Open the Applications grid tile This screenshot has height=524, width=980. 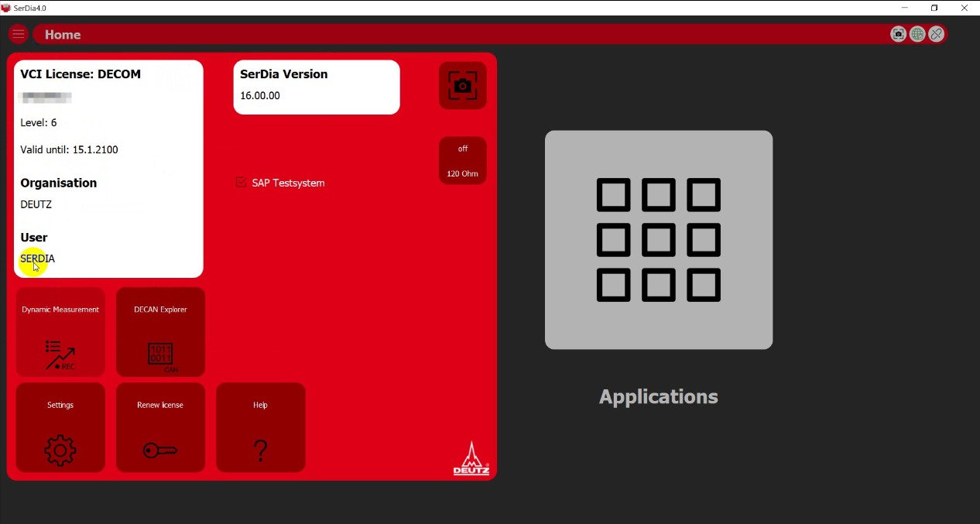659,240
